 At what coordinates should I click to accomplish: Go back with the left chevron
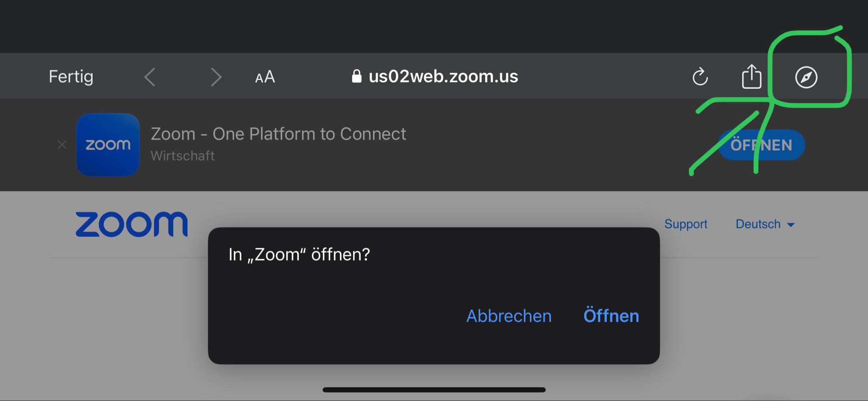click(x=150, y=77)
